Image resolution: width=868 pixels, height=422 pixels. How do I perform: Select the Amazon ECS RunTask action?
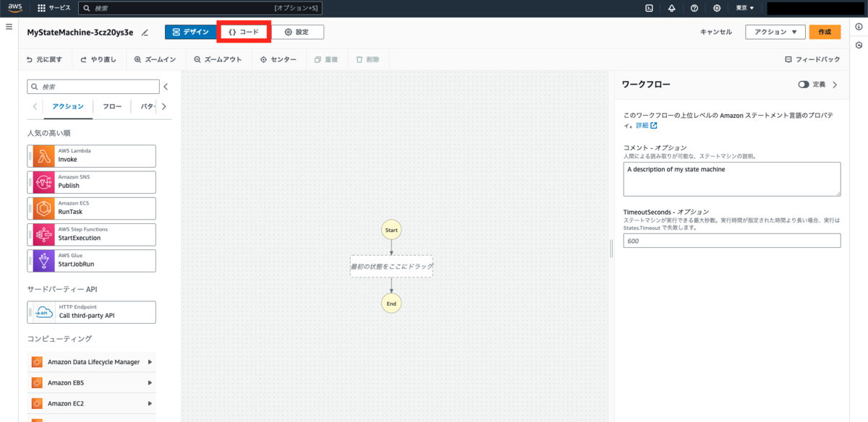(91, 208)
